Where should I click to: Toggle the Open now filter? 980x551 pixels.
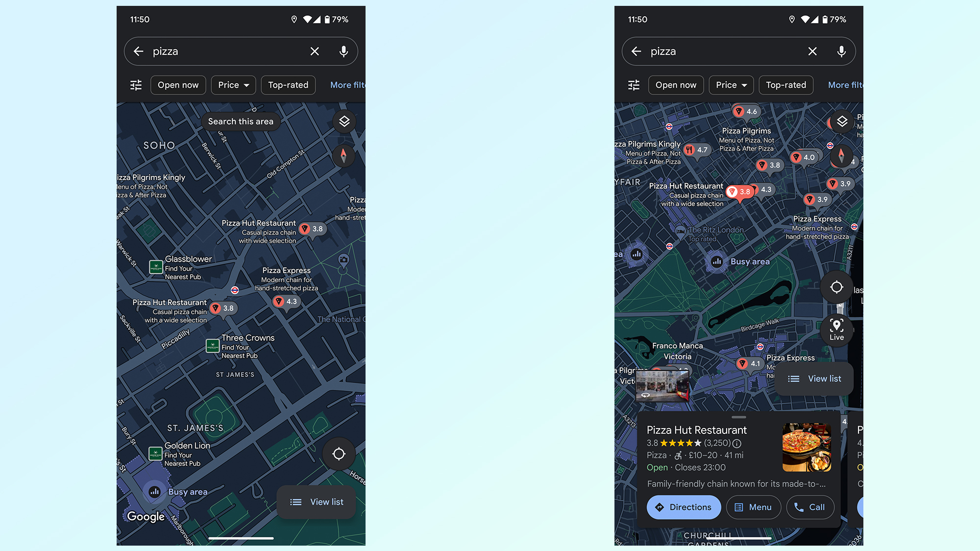click(178, 84)
